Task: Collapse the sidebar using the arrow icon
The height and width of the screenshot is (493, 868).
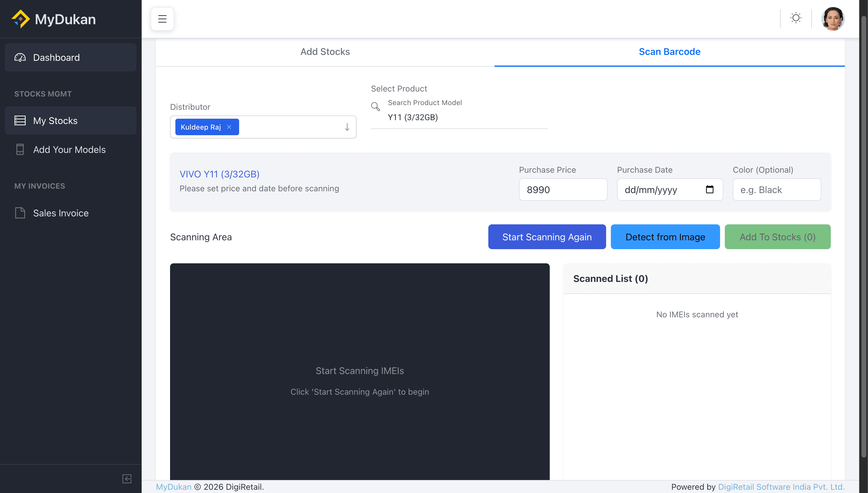Action: (127, 479)
